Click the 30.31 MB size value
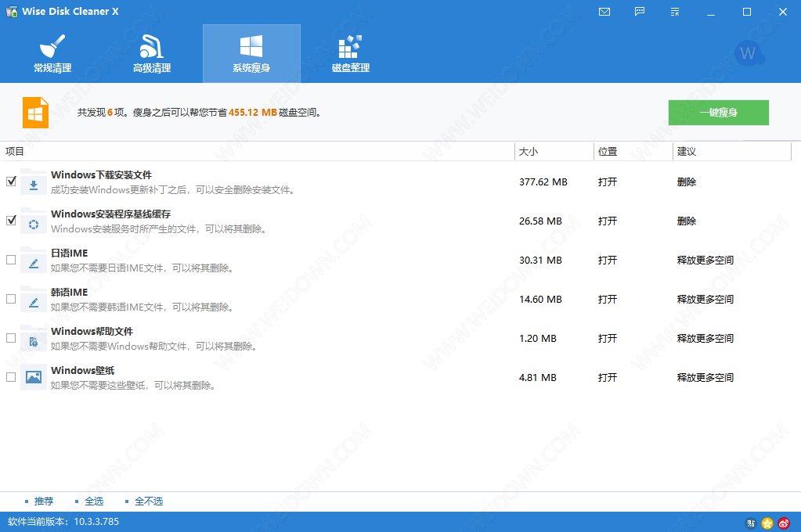This screenshot has height=532, width=801. point(540,261)
